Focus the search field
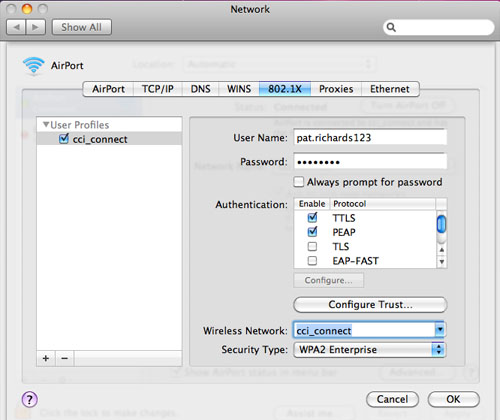This screenshot has width=500, height=420. 439,27
